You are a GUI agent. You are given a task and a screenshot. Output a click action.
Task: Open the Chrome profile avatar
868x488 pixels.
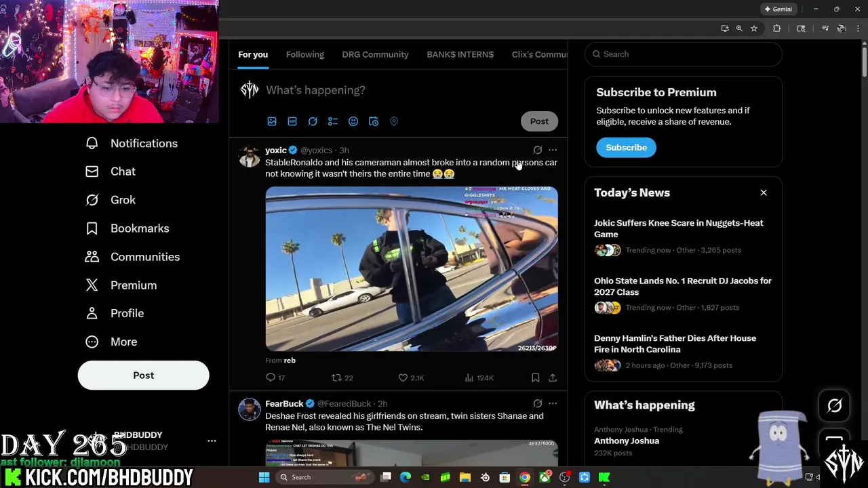pyautogui.click(x=842, y=28)
